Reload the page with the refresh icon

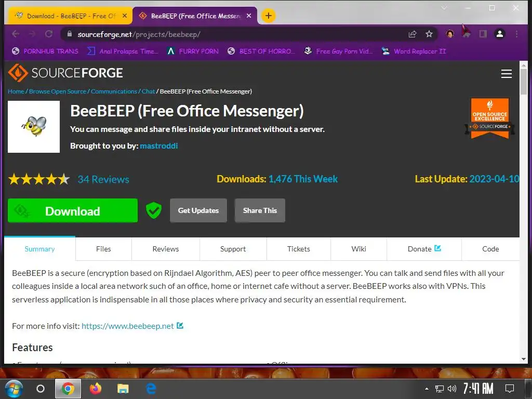coord(49,34)
